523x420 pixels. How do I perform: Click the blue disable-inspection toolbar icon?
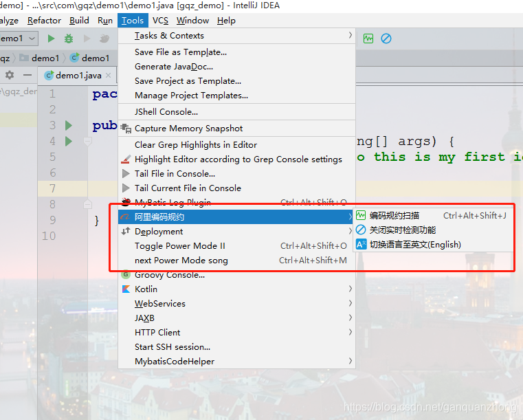click(386, 38)
